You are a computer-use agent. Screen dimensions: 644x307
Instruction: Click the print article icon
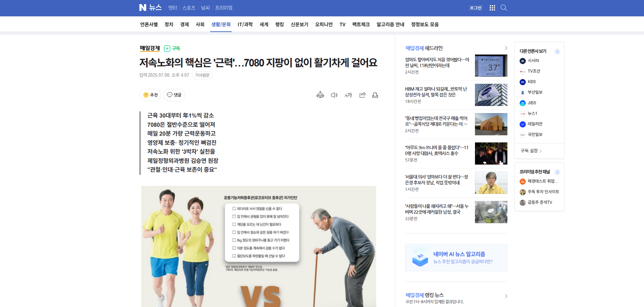tap(375, 95)
